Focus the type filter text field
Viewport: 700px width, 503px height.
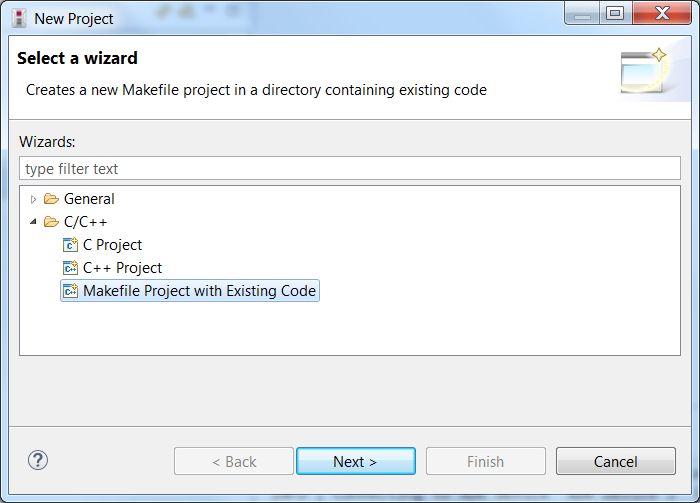[350, 169]
